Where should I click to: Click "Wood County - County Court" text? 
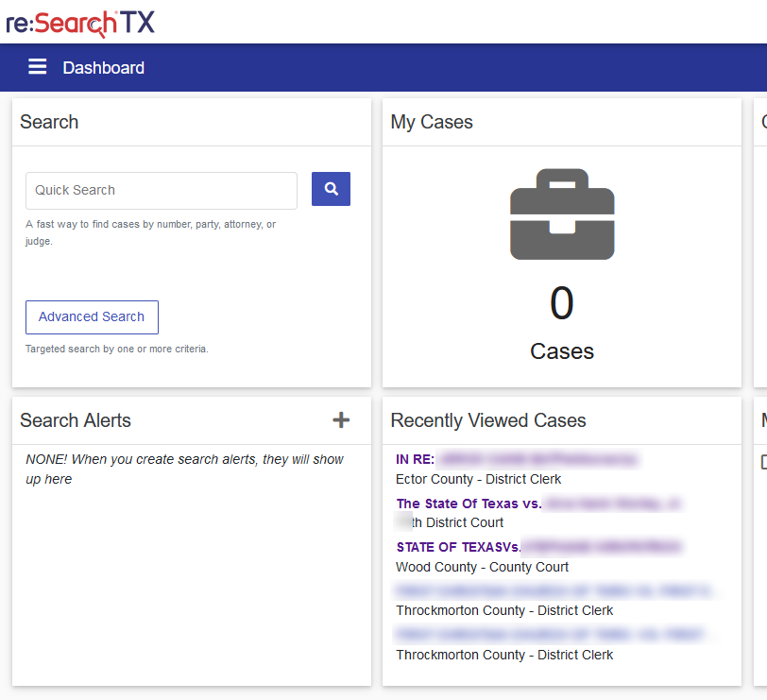pyautogui.click(x=482, y=567)
